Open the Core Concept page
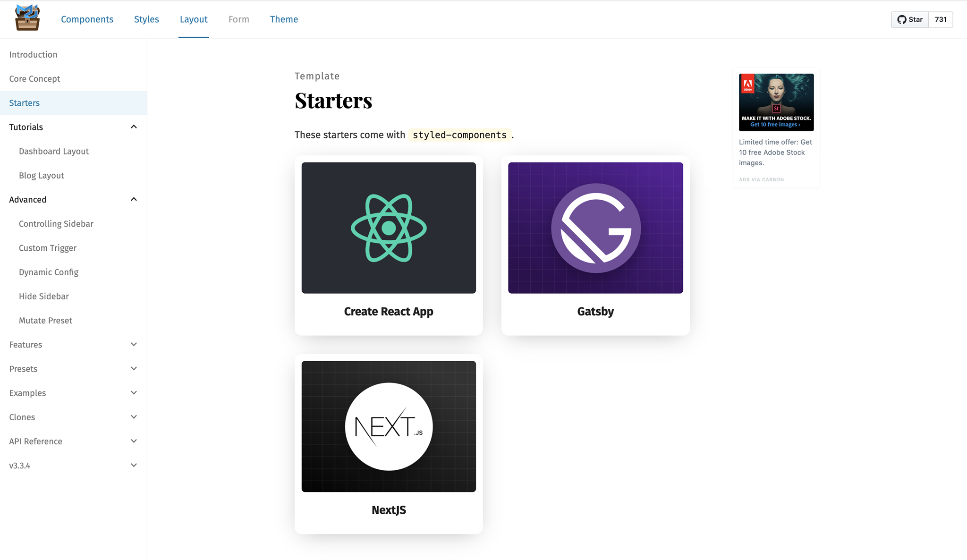The width and height of the screenshot is (967, 560). (x=73, y=79)
